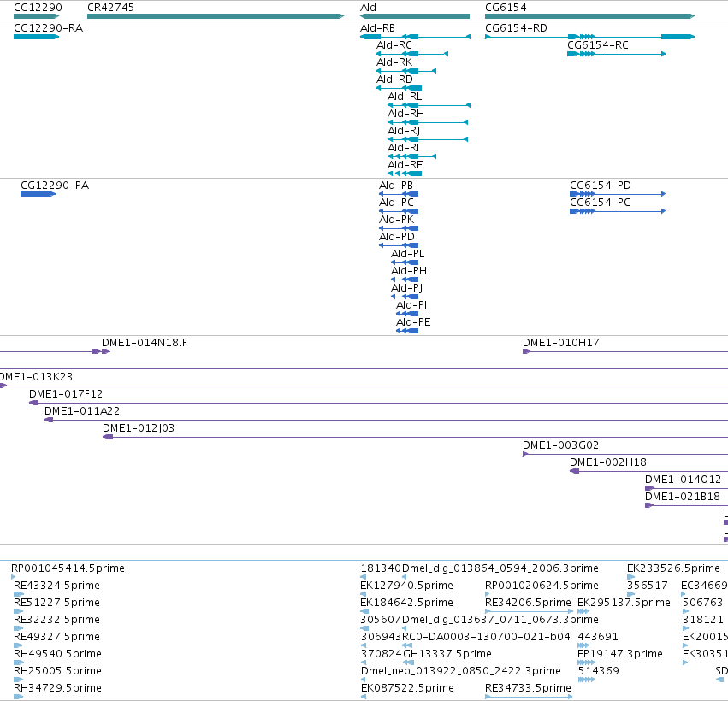Click the Ald-PK protein label
728x701 pixels.
click(396, 220)
